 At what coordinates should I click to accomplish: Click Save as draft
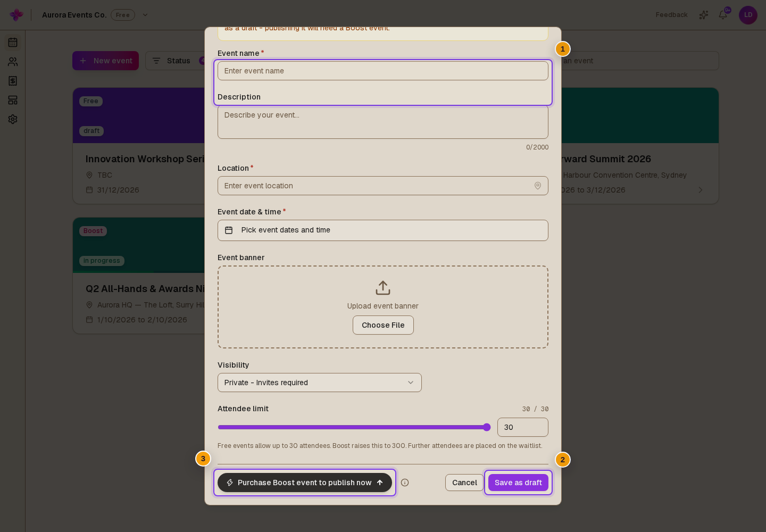[518, 483]
